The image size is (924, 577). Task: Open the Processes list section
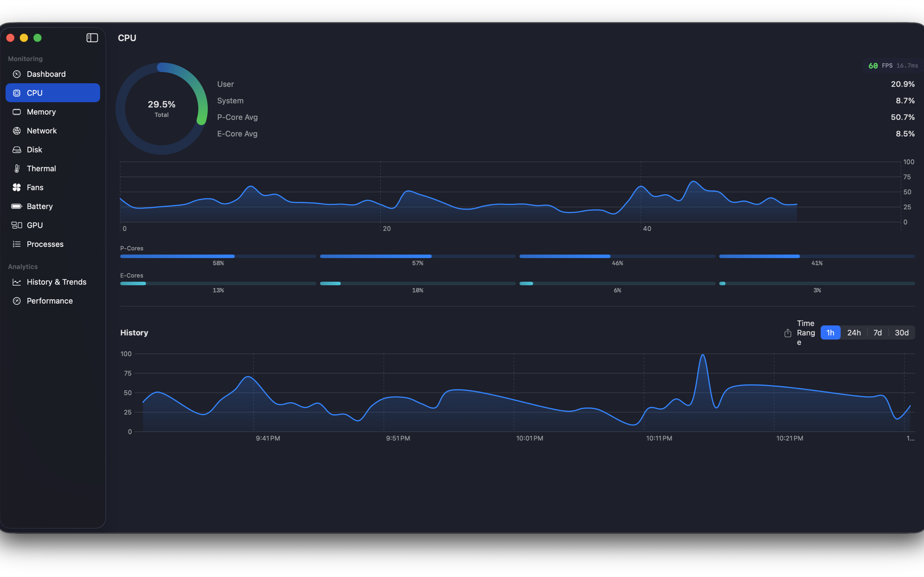tap(45, 244)
